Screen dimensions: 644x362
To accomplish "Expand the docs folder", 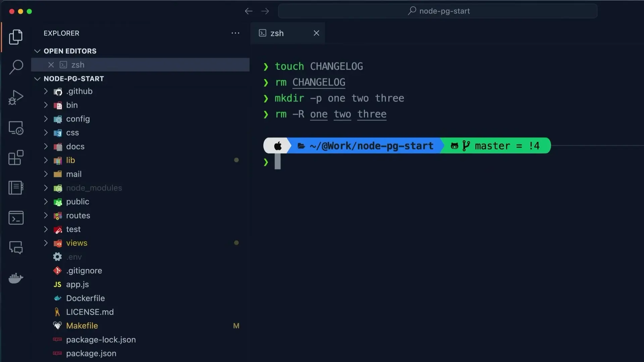I will point(46,146).
